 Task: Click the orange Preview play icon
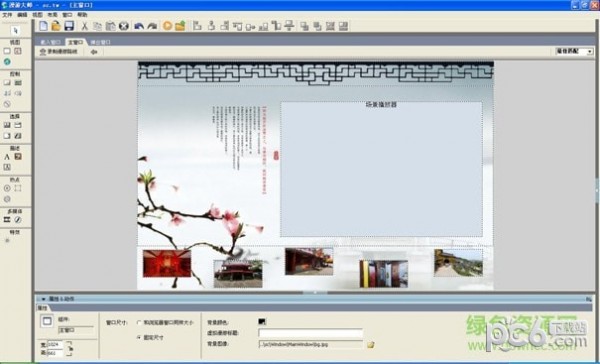[167, 26]
